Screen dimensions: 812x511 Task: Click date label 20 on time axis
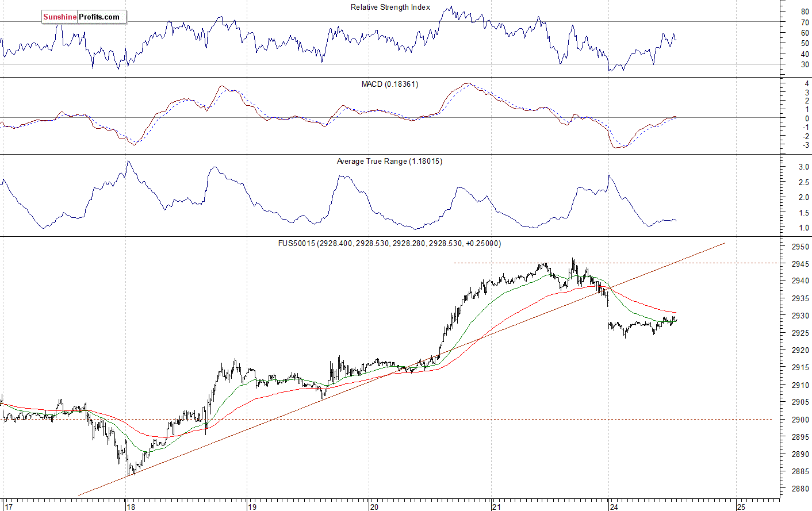coord(374,507)
